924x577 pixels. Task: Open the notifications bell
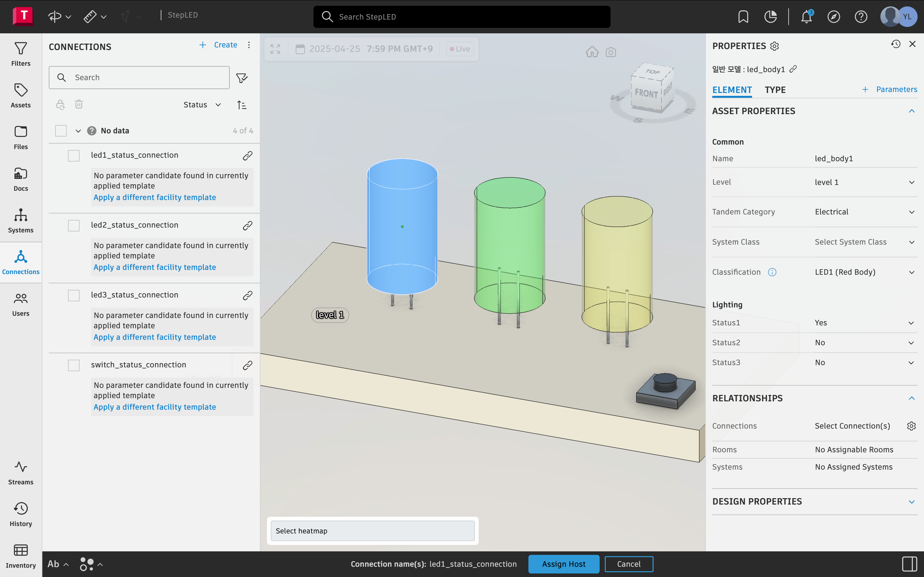(806, 17)
